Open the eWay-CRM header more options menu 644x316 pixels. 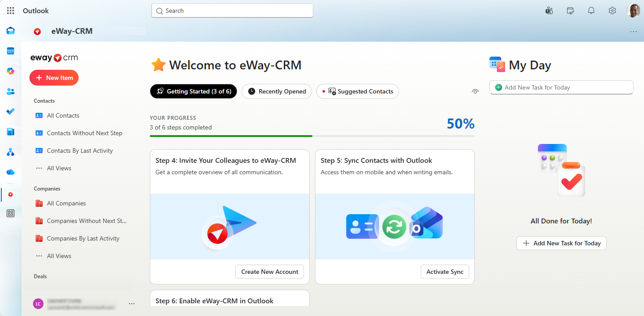click(633, 32)
